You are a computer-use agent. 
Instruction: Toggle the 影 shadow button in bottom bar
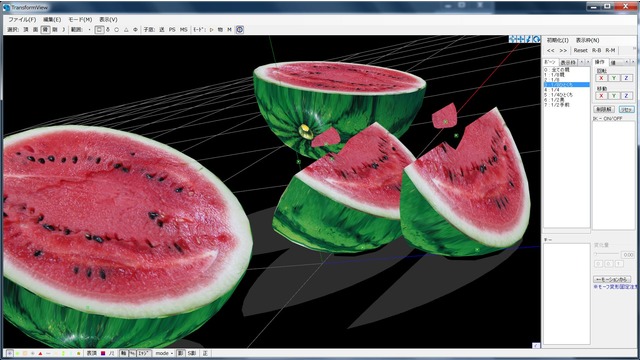(x=180, y=353)
